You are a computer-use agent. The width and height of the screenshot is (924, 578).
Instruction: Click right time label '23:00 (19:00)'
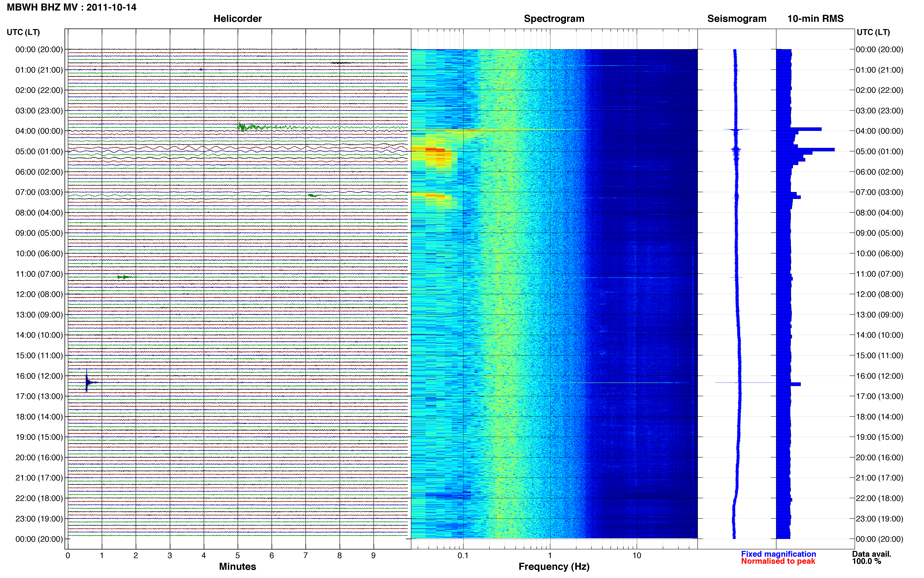tap(879, 519)
